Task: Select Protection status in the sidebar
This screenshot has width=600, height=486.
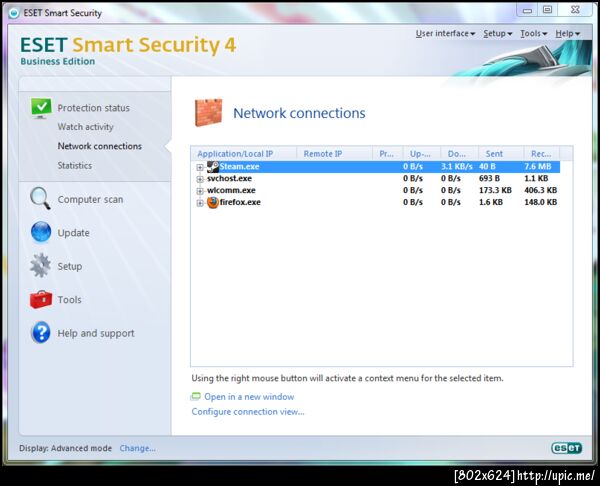Action: (x=93, y=108)
